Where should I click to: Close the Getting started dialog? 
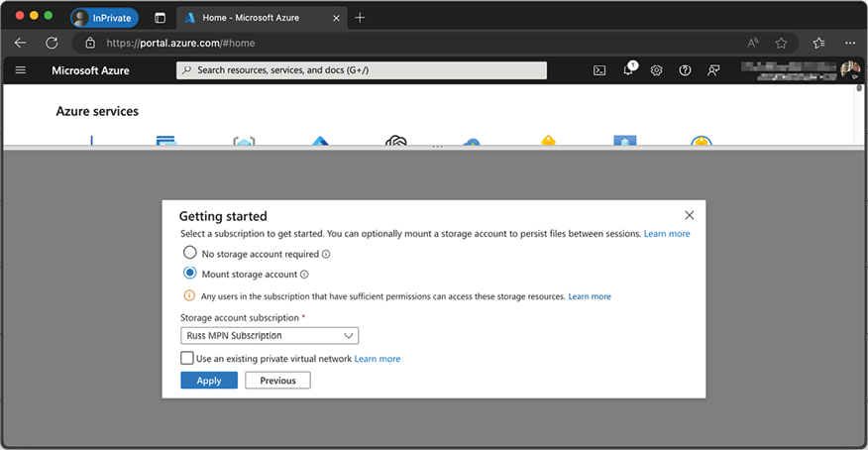690,215
